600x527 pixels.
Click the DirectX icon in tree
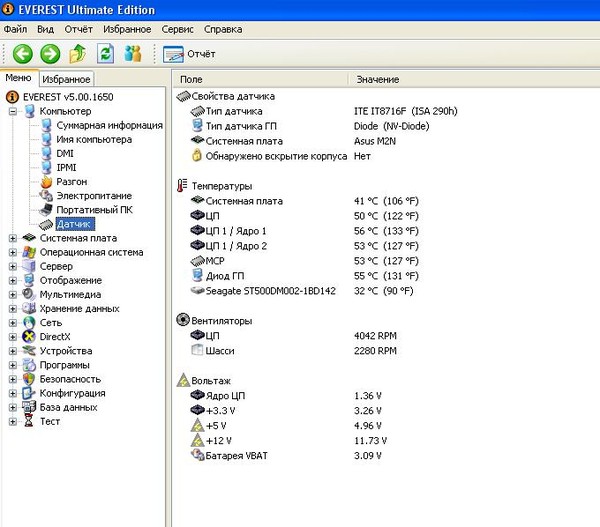(x=29, y=337)
